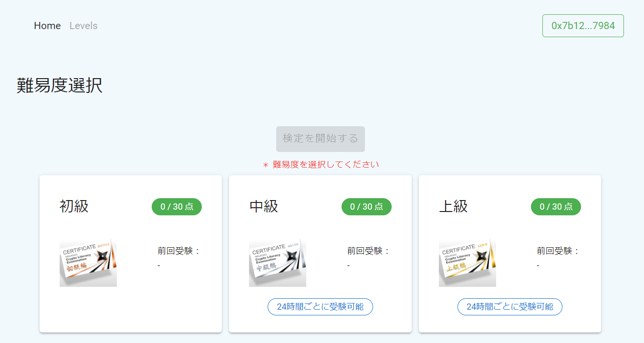
Task: Click the 24時間ごとに受験可能 chip under 中級
Action: coord(320,307)
